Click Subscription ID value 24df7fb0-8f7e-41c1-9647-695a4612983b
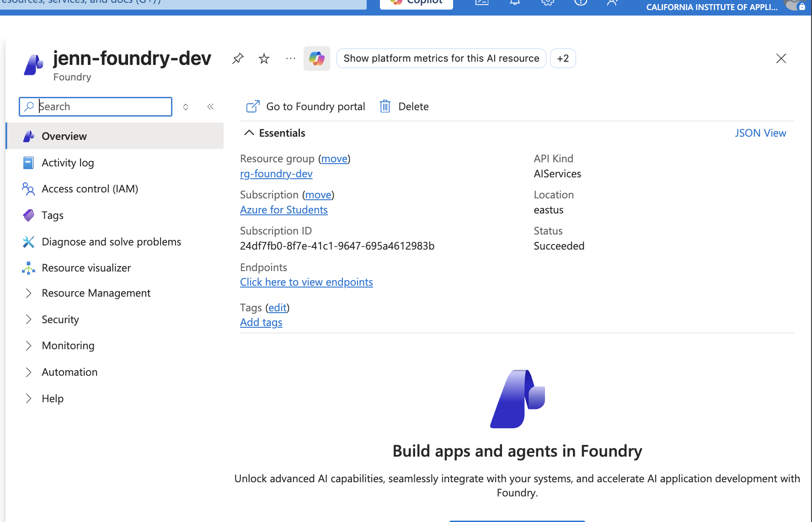The width and height of the screenshot is (812, 522). [337, 246]
